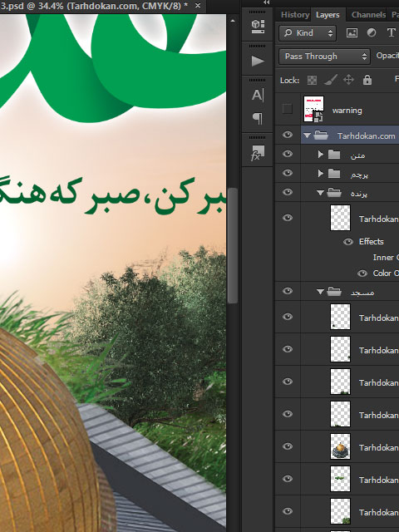Open the Character panel icon

(x=258, y=95)
